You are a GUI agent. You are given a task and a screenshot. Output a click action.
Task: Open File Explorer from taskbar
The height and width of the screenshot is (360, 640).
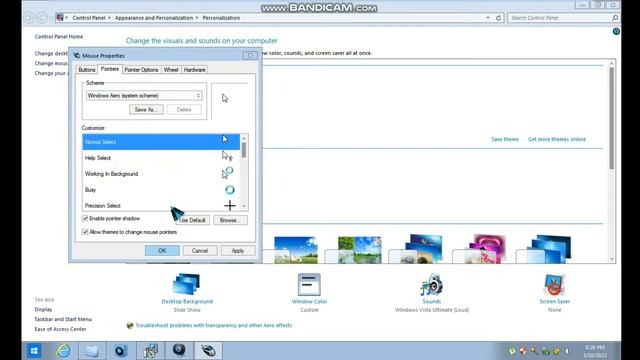pos(92,351)
